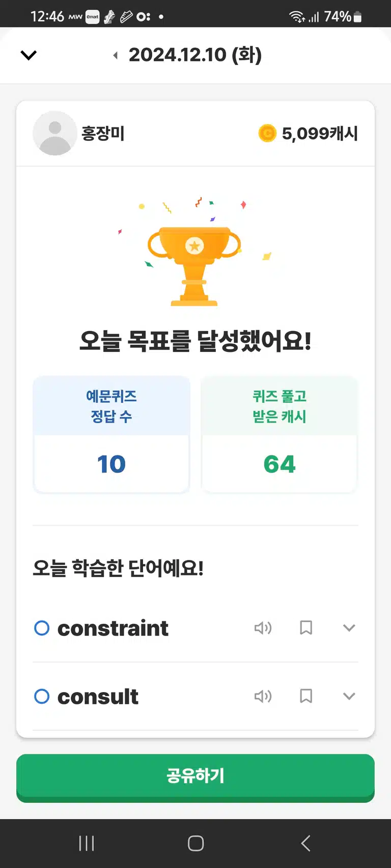Go to previous date arrow

(116, 55)
